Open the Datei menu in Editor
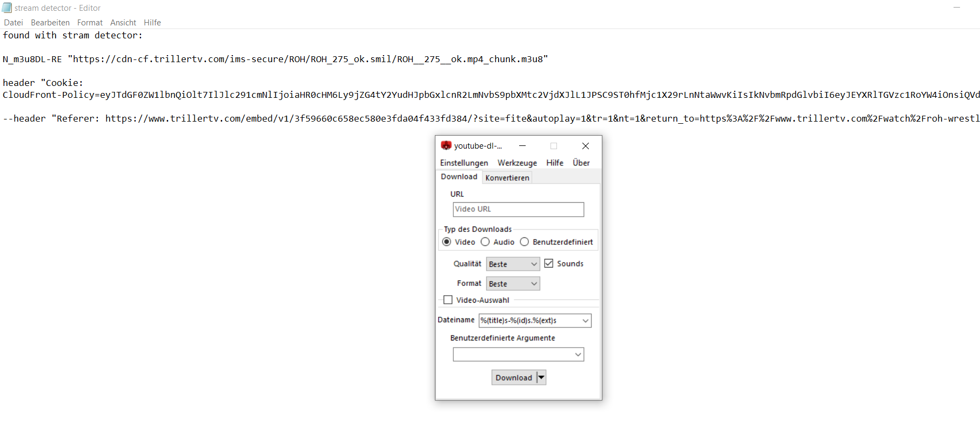 (x=14, y=23)
